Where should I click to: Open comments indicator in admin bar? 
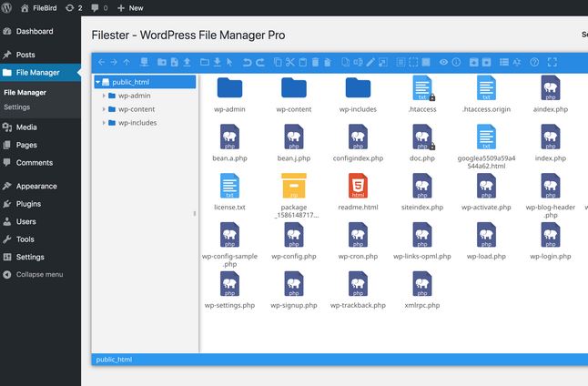click(99, 8)
